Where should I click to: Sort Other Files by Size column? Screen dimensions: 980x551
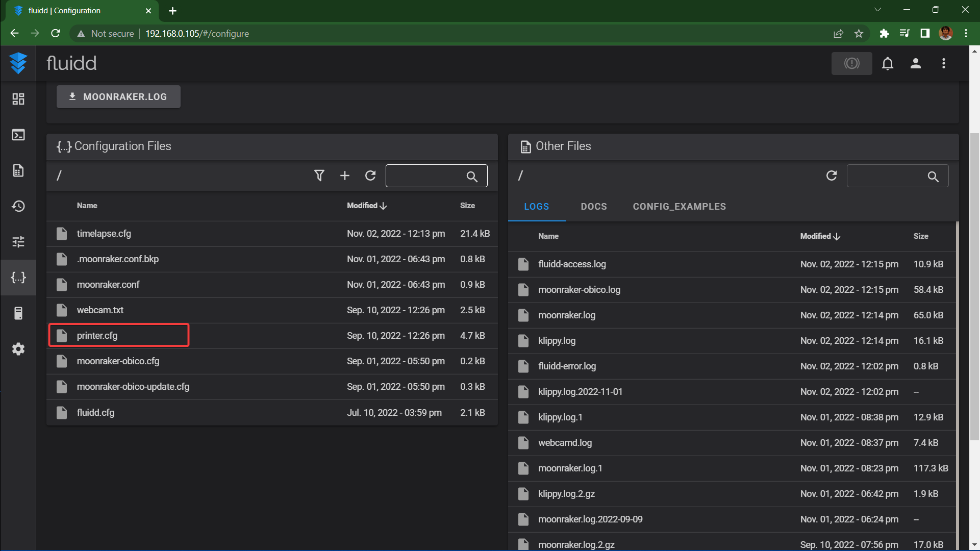(x=921, y=236)
